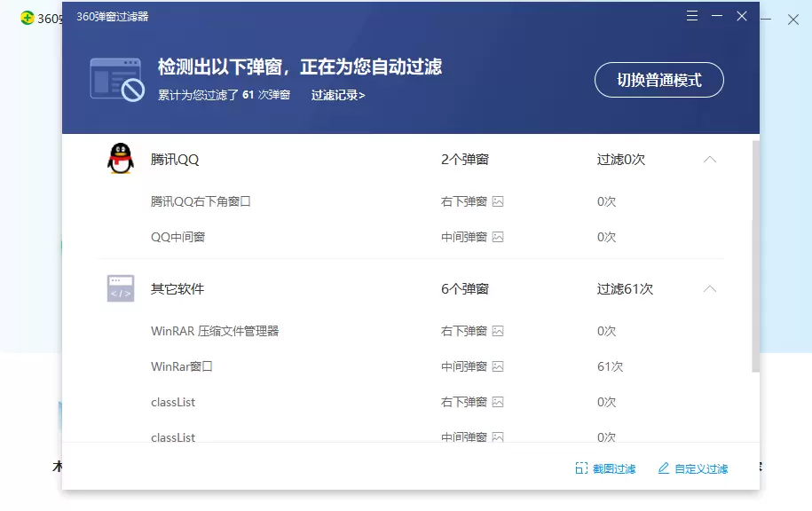Click the QQ penguin icon
This screenshot has height=511, width=812.
(120, 160)
